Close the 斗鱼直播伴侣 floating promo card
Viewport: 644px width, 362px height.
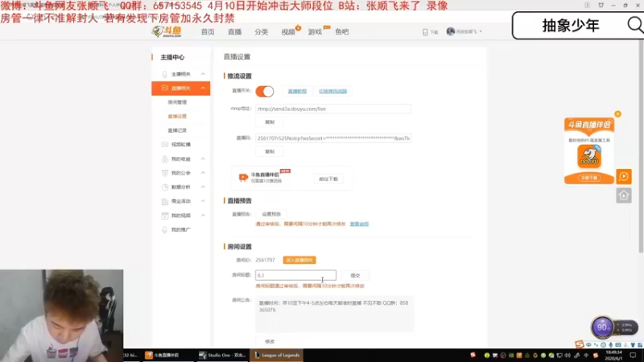tap(617, 114)
